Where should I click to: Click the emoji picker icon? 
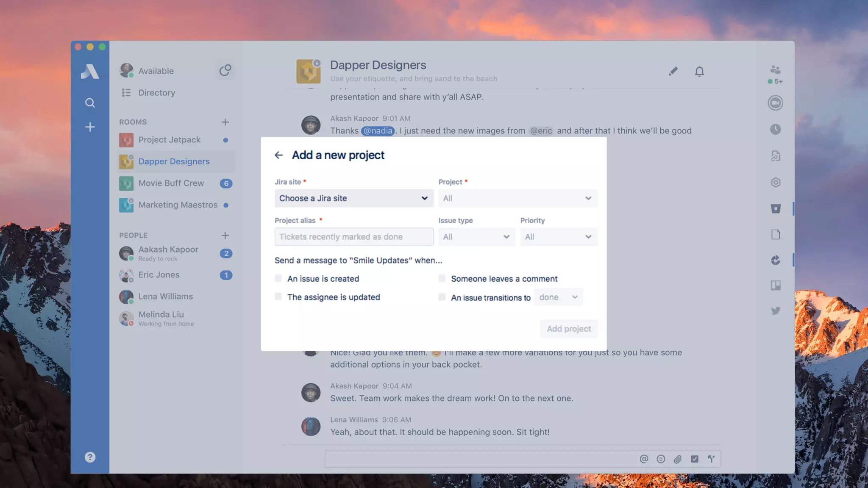(x=661, y=459)
